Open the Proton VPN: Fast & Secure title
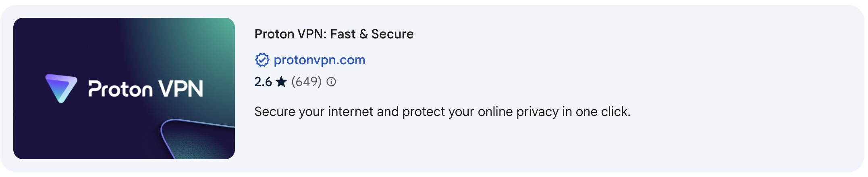 [x=334, y=34]
